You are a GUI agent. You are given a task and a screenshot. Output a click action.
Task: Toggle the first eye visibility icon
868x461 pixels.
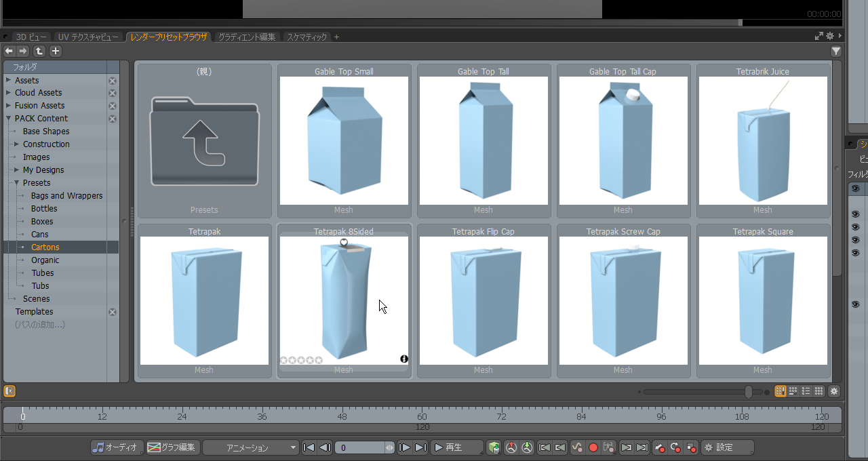855,188
